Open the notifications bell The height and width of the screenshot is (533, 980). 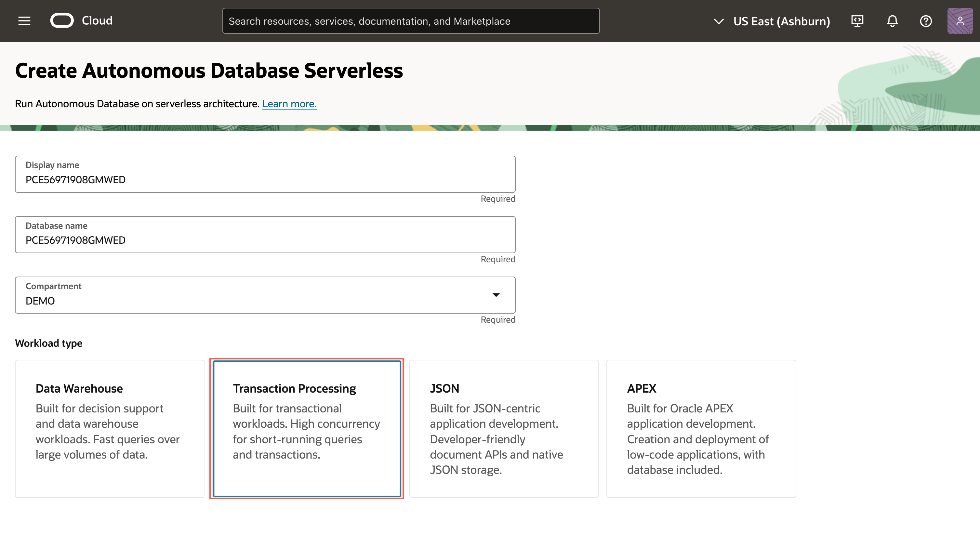pos(892,21)
